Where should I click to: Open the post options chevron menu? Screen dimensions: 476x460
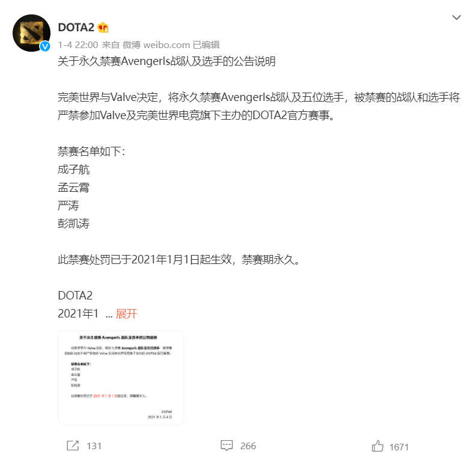[x=456, y=17]
